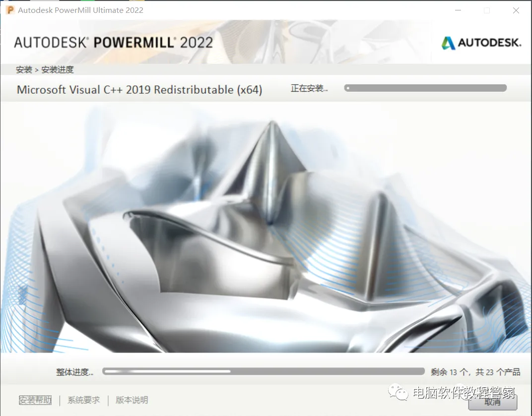Viewport: 532px width, 416px height.
Task: Open the 系统要求 link
Action: (84, 400)
